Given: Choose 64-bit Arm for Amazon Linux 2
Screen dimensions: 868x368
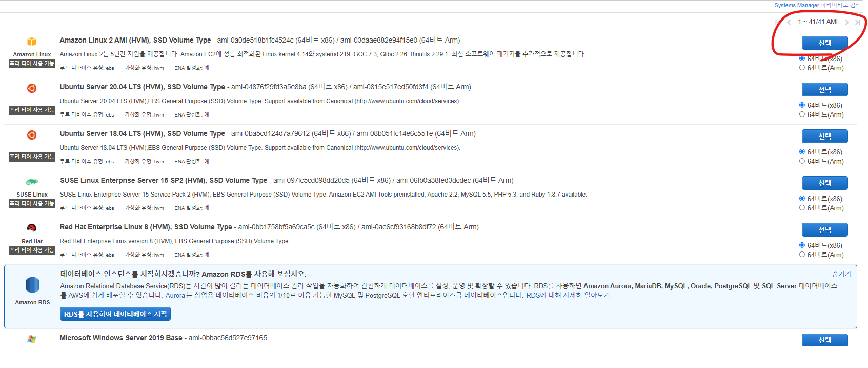Looking at the screenshot, I should [802, 68].
